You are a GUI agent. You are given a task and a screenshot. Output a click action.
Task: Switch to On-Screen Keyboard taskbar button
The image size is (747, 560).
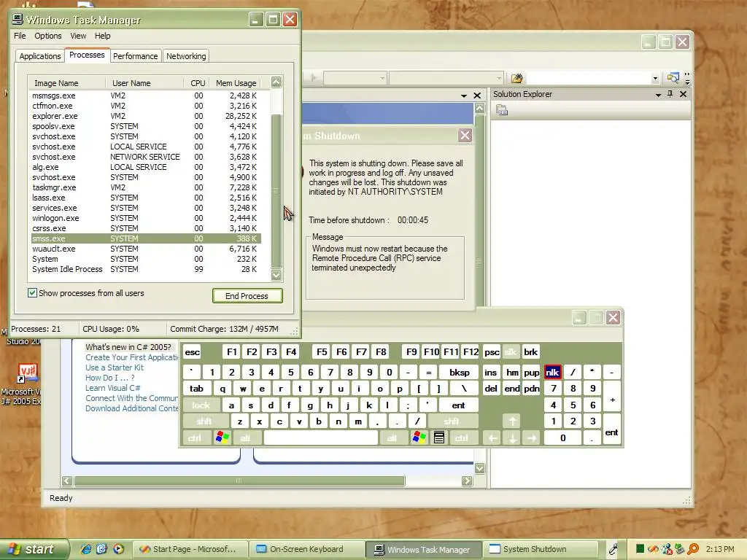[x=307, y=549]
